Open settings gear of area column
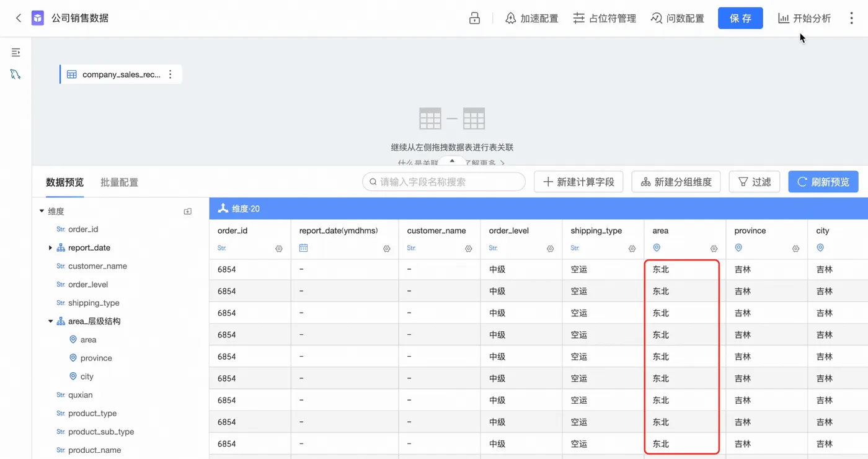Screen dimensions: 868x459 (714, 249)
